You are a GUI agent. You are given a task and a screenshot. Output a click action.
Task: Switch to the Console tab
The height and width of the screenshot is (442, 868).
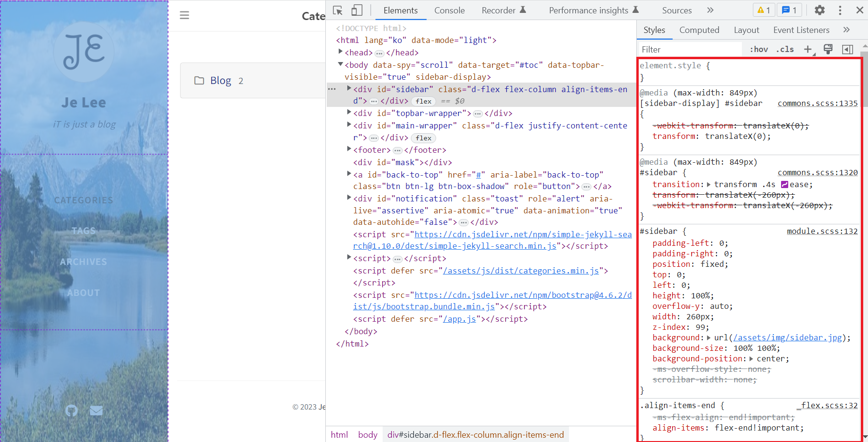click(x=449, y=11)
